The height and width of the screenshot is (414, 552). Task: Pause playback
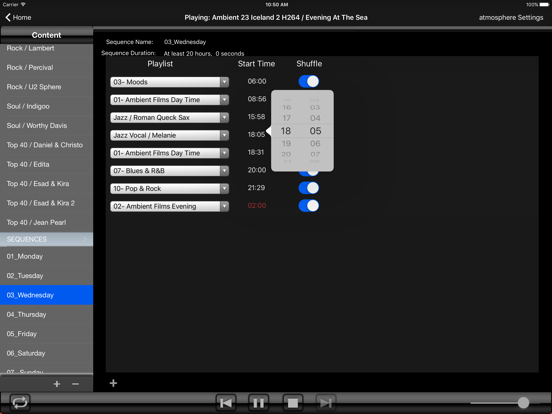(259, 402)
